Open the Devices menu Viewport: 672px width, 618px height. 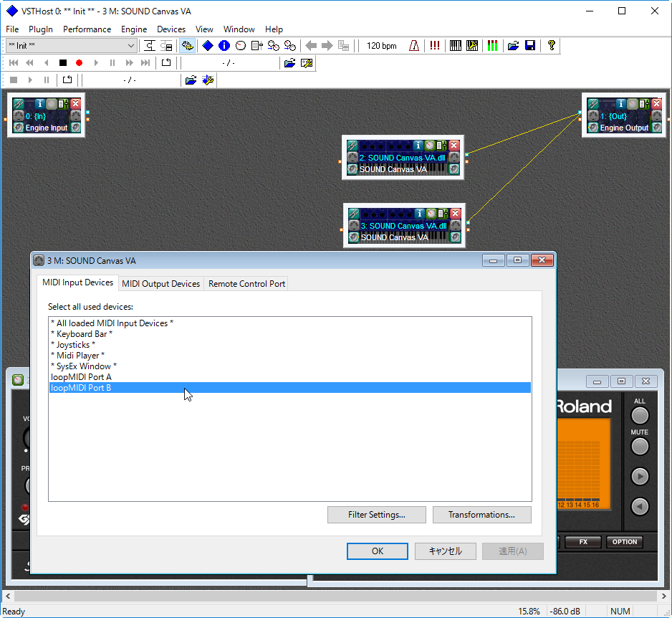[171, 29]
